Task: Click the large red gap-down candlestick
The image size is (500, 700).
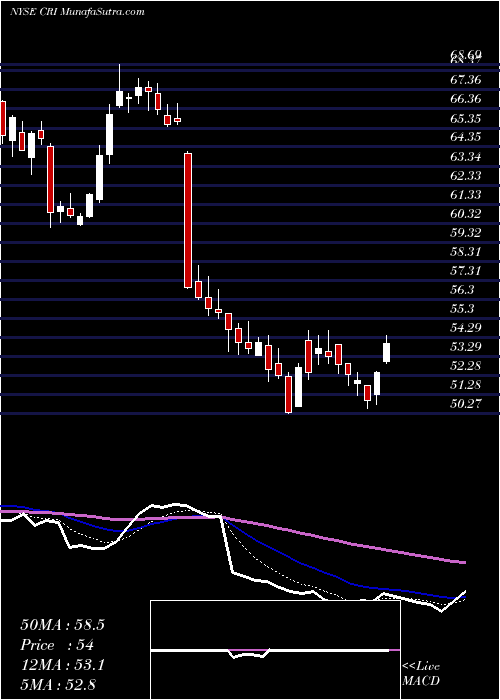Action: (188, 220)
